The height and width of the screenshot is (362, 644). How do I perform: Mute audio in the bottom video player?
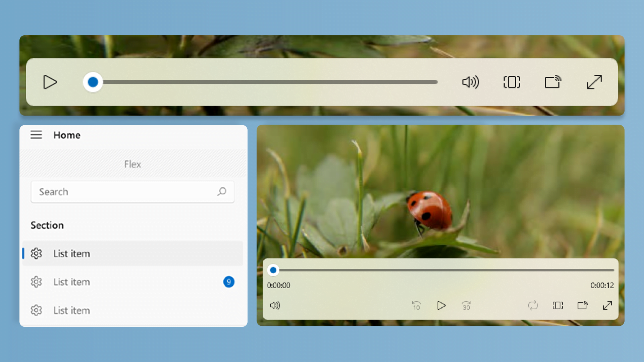(x=275, y=305)
